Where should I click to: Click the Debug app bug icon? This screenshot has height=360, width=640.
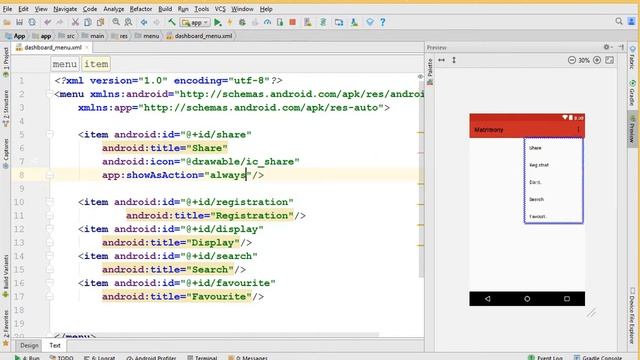[x=242, y=22]
